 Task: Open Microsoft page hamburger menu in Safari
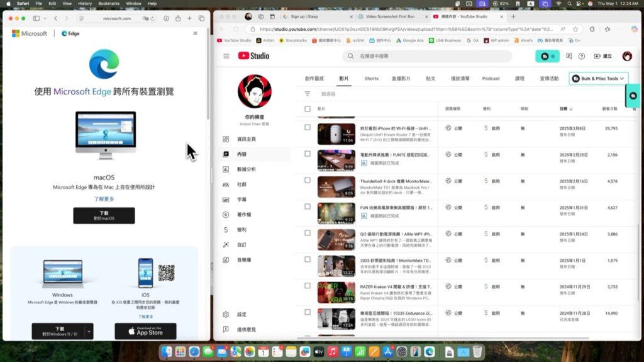coord(195,33)
